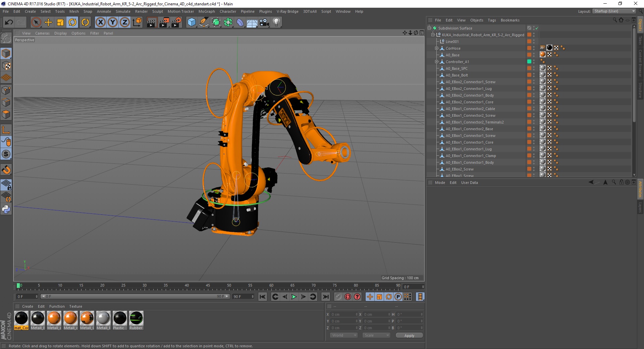The image size is (644, 349).
Task: Switch to Edges mode
Action: pyautogui.click(x=6, y=102)
